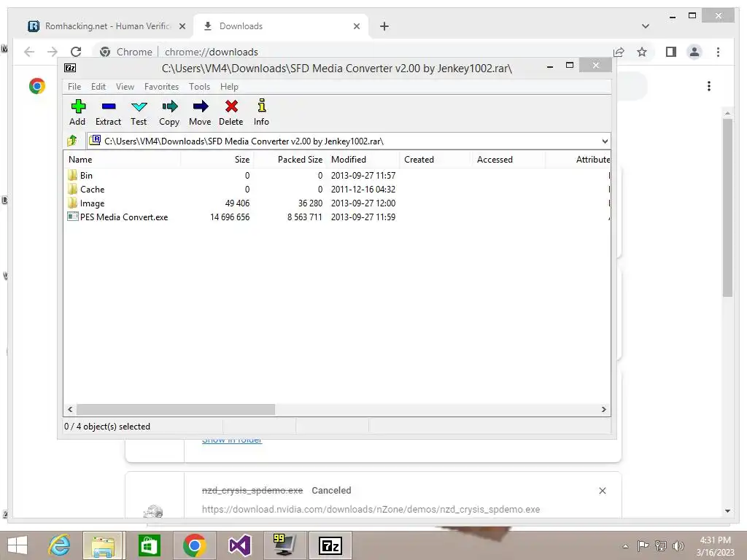The height and width of the screenshot is (560, 747).
Task: Close the Downloads tab
Action: pyautogui.click(x=356, y=26)
